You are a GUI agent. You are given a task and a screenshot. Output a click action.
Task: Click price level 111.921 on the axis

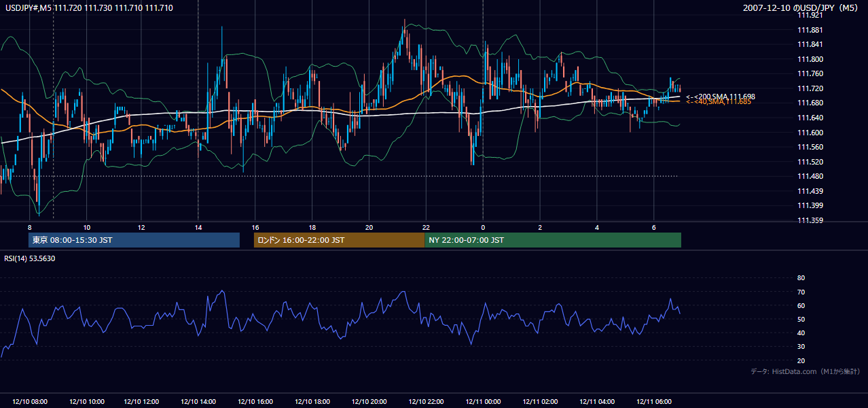point(811,15)
